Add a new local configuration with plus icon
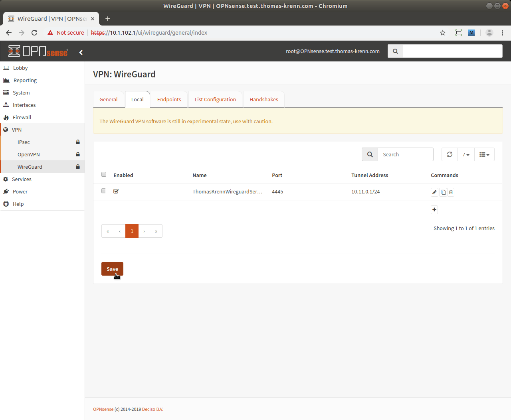511x420 pixels. point(434,210)
